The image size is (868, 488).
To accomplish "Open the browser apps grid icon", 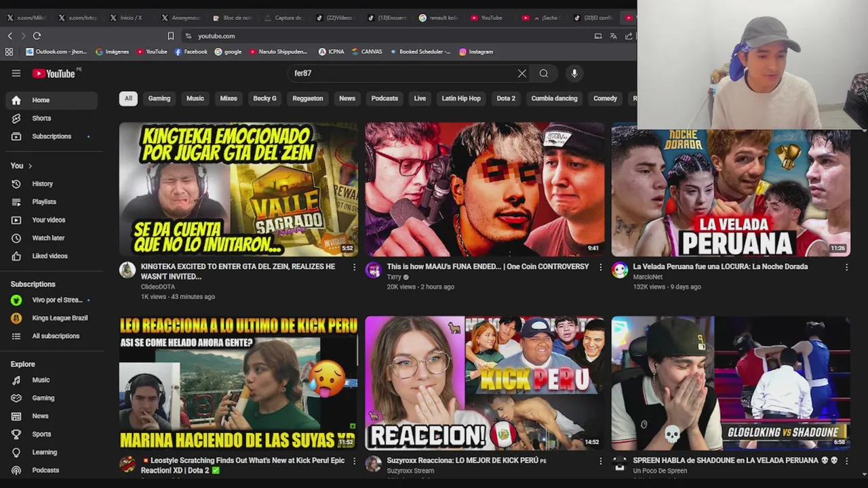I will coord(9,52).
